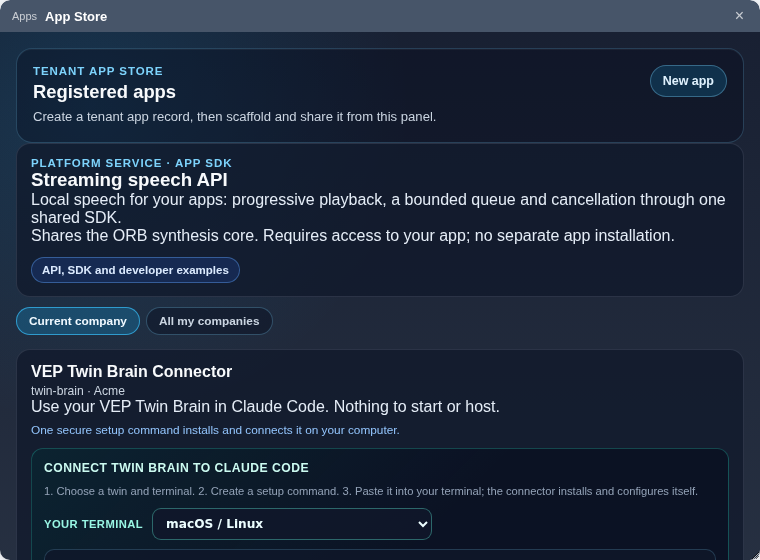Click the Choose a twin and terminal instructions
760x560 pixels.
[x=371, y=491]
